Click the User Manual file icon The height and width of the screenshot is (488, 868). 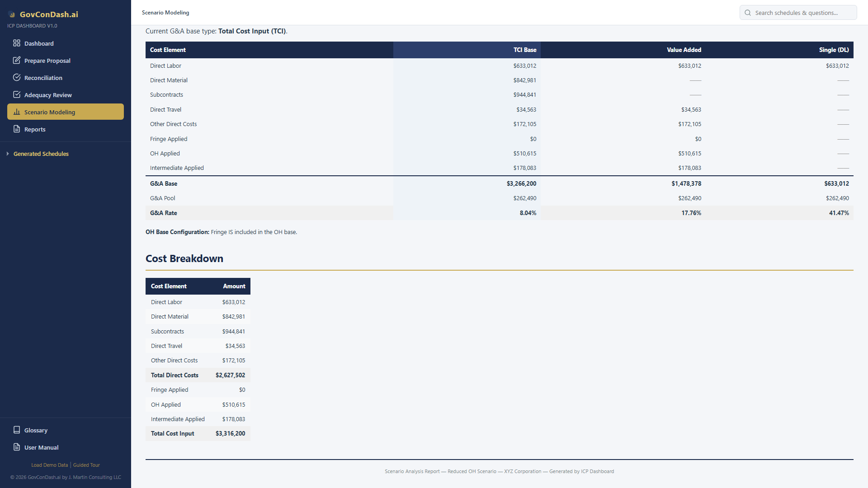[x=17, y=447]
